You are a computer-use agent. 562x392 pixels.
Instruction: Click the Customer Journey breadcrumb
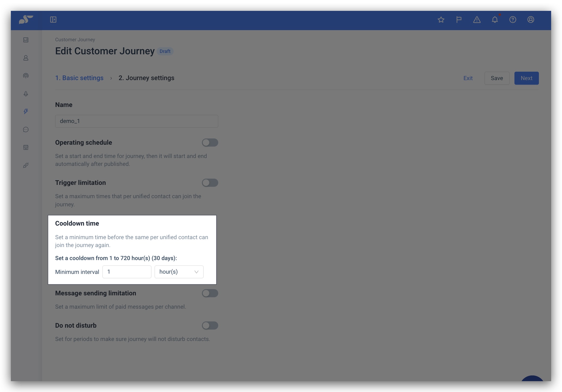pos(75,40)
